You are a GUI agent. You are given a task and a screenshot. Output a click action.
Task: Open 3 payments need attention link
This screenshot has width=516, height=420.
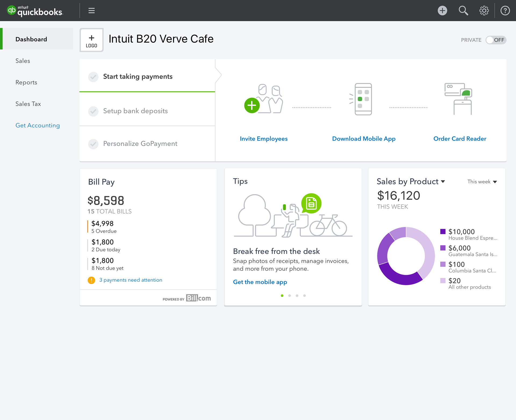tap(131, 280)
